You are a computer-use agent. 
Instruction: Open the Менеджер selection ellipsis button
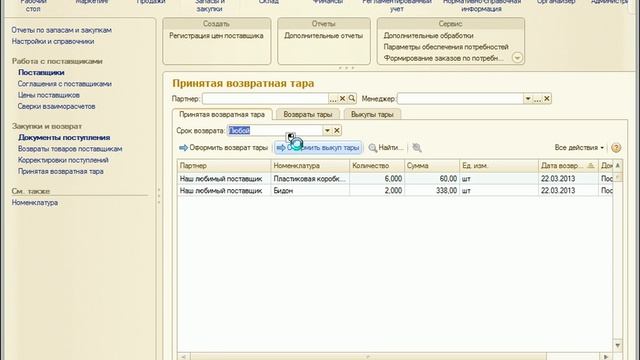538,99
